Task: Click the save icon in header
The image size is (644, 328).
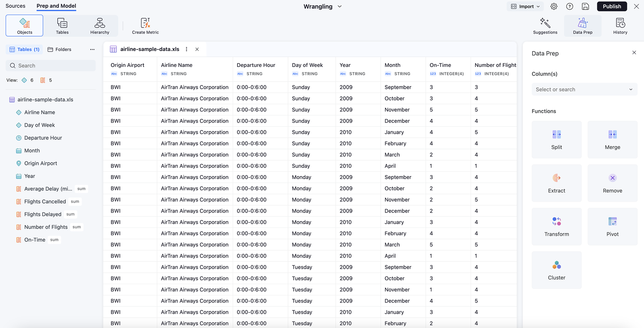Action: click(585, 6)
